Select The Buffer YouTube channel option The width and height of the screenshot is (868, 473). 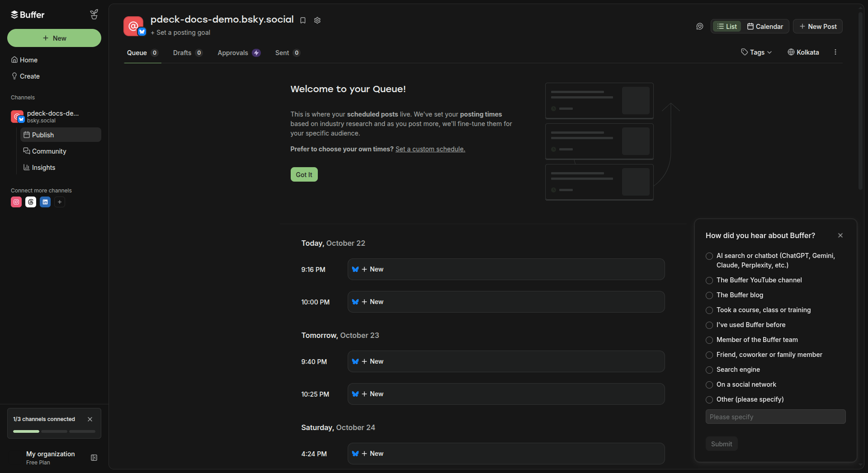(709, 281)
